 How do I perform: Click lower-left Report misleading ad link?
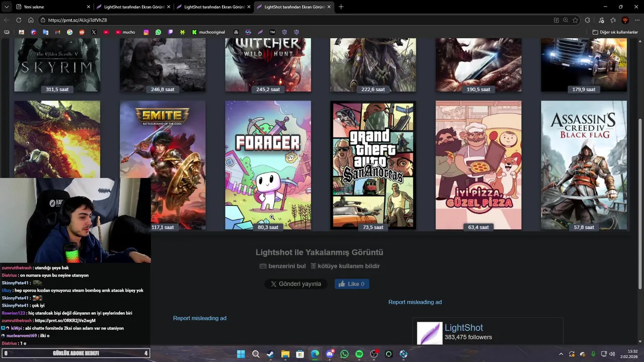pos(200,318)
